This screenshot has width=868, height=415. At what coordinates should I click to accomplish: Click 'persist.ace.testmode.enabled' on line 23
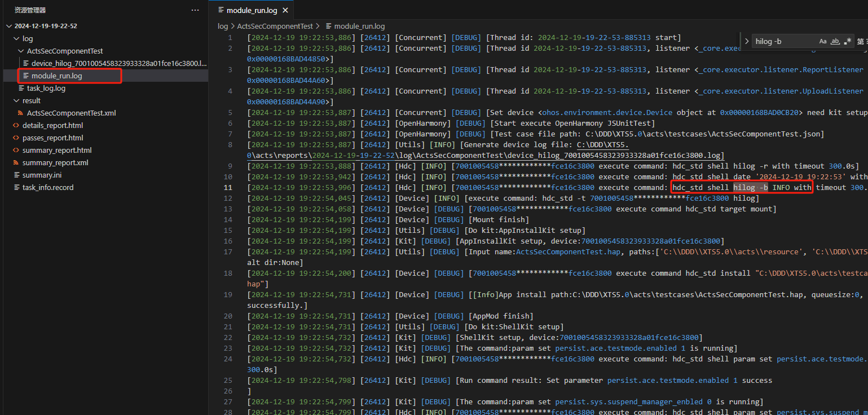616,348
